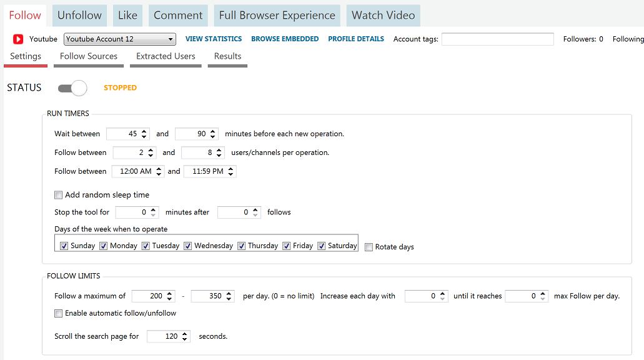This screenshot has width=644, height=360.
Task: Increase the daily maximum follow 350 spinner
Action: 230,294
